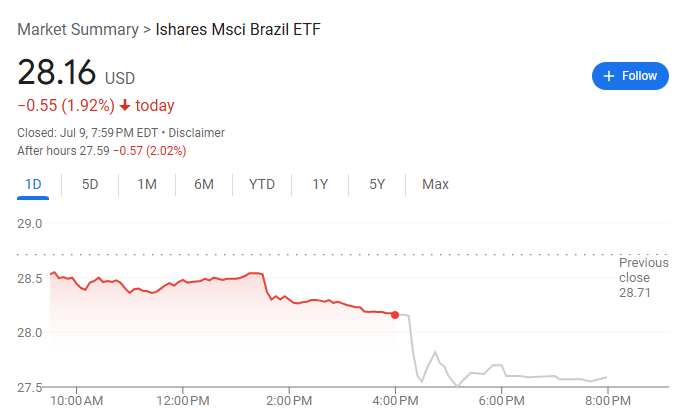Select the YTD tab
Viewport: 700px width, 416px height.
tap(262, 184)
